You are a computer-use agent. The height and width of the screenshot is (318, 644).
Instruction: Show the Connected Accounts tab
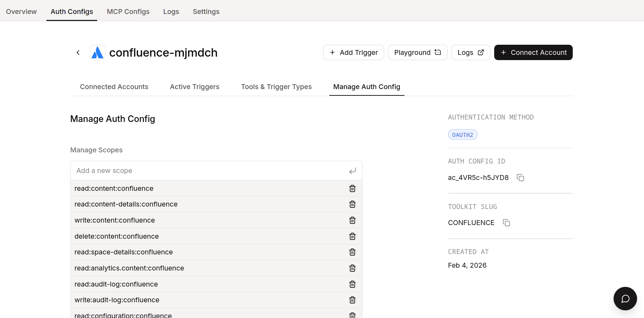click(x=114, y=87)
